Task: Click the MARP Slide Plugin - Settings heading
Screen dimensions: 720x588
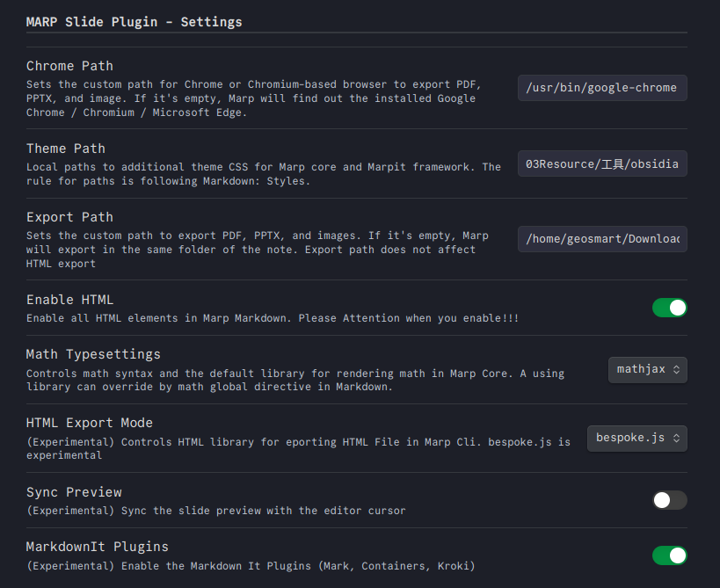Action: 134,21
